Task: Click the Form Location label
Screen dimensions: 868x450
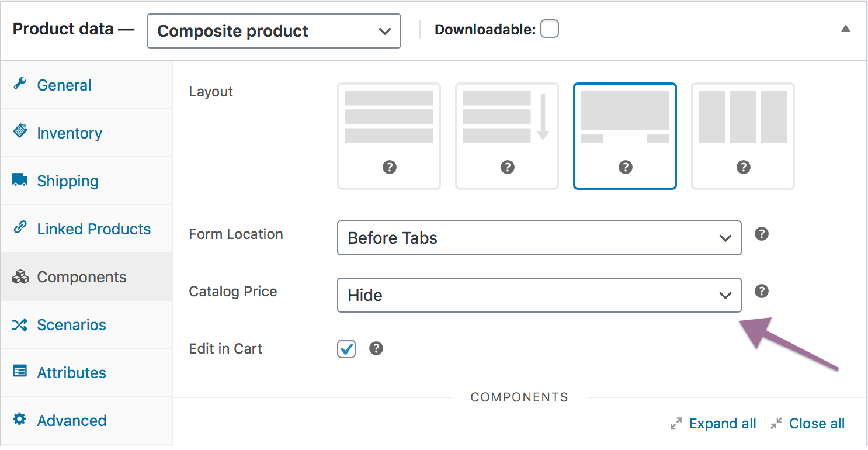Action: (x=236, y=234)
